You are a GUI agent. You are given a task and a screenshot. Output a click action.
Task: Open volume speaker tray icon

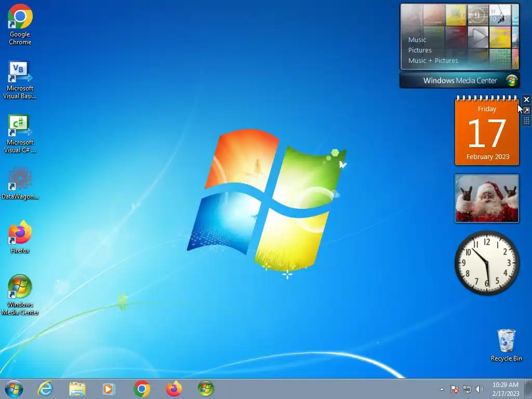tap(480, 389)
